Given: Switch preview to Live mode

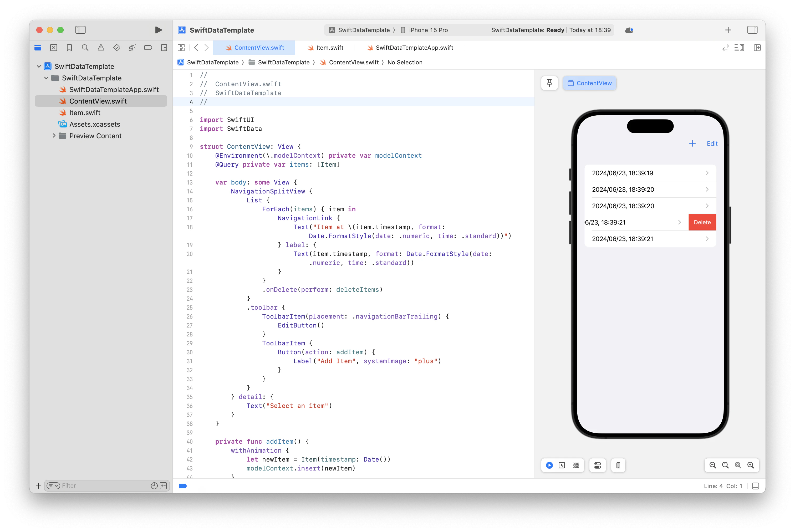Looking at the screenshot, I should [x=549, y=465].
